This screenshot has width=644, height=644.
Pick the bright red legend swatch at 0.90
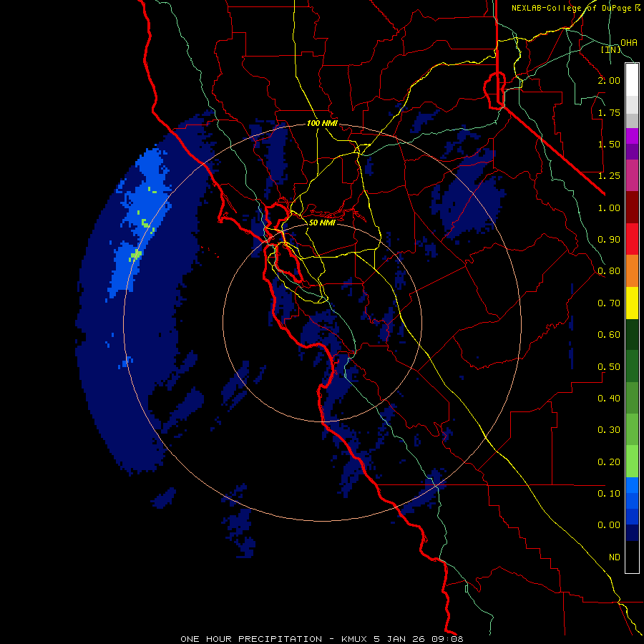pyautogui.click(x=632, y=239)
